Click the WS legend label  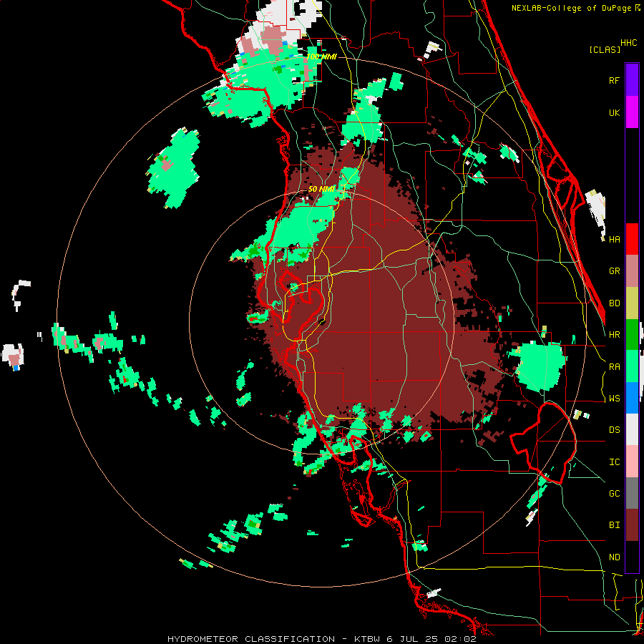(614, 399)
